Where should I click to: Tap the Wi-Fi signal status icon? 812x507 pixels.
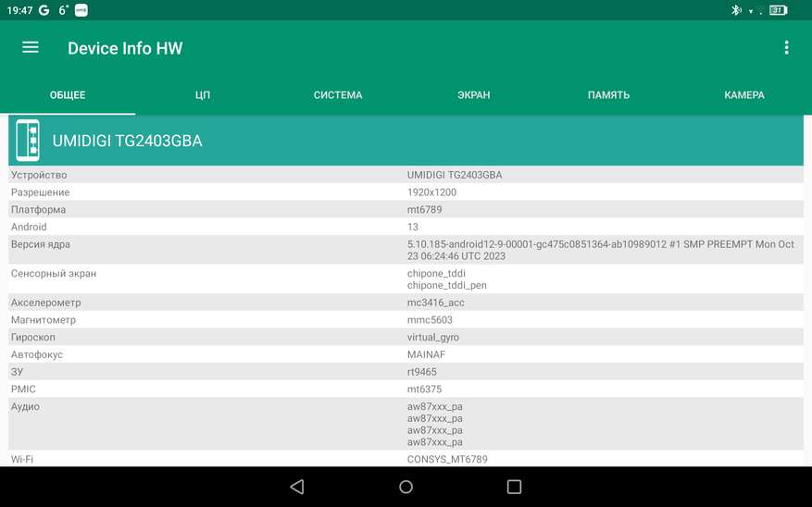tap(760, 10)
